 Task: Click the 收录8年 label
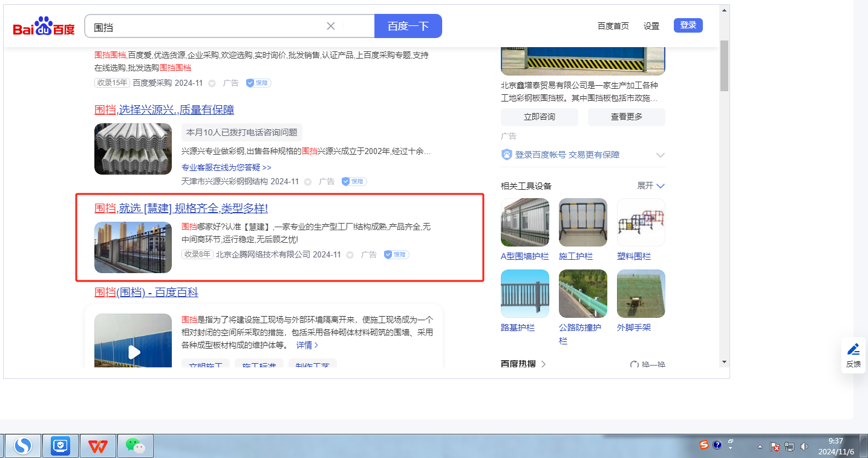197,254
